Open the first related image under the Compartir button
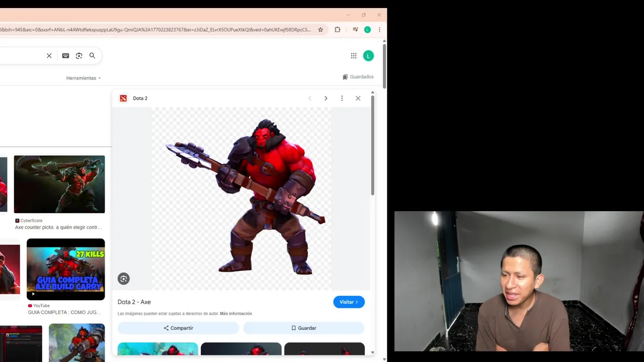Image resolution: width=644 pixels, height=362 pixels. pyautogui.click(x=158, y=348)
